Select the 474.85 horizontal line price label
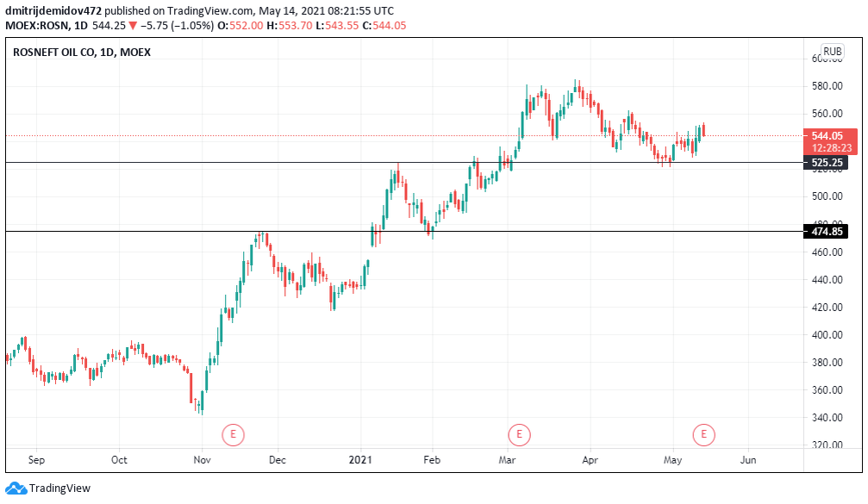 point(826,231)
